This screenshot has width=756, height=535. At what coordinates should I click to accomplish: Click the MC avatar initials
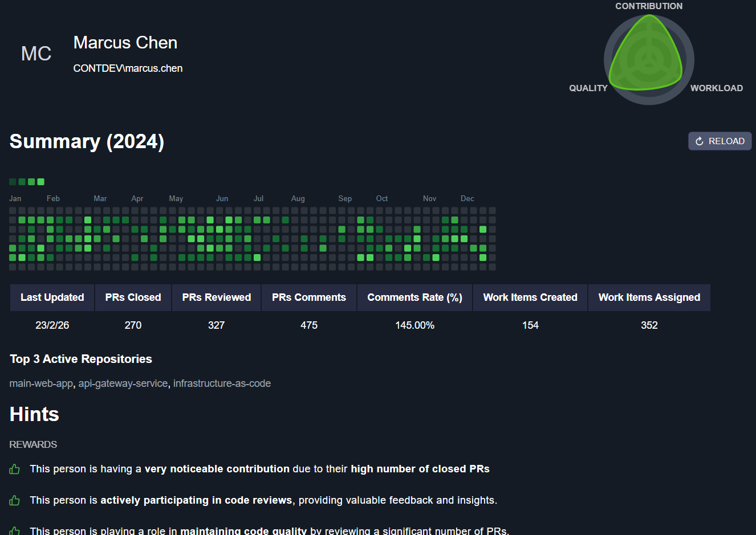point(36,54)
